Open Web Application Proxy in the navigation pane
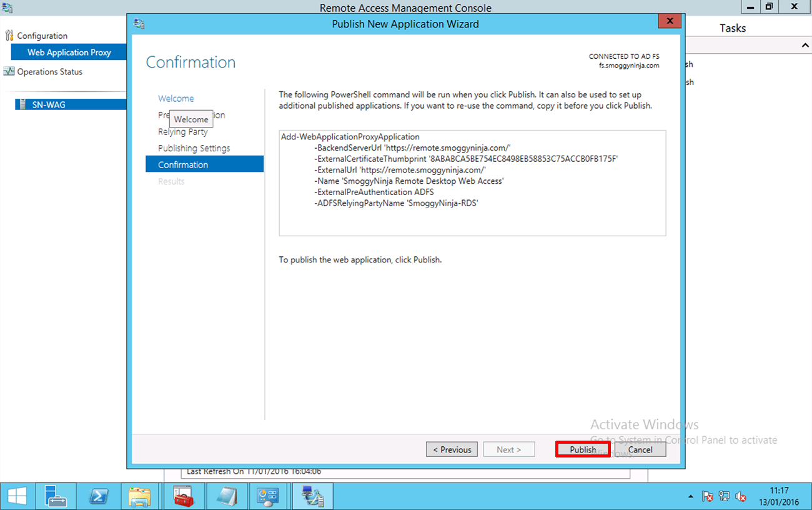Screen dimensions: 812x510 pyautogui.click(x=69, y=52)
